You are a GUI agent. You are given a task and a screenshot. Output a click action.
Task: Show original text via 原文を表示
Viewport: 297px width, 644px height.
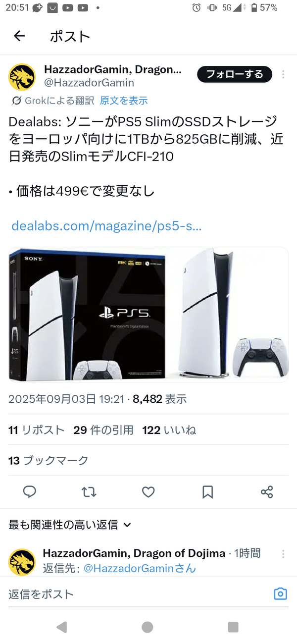click(x=124, y=101)
